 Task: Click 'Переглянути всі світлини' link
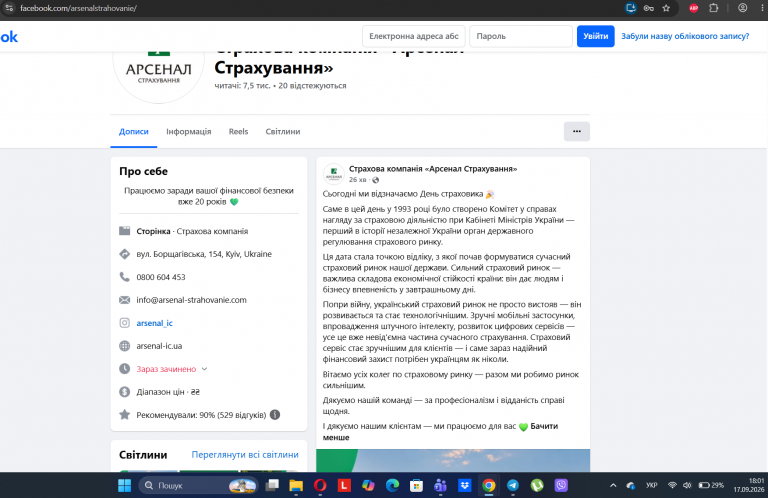click(245, 454)
